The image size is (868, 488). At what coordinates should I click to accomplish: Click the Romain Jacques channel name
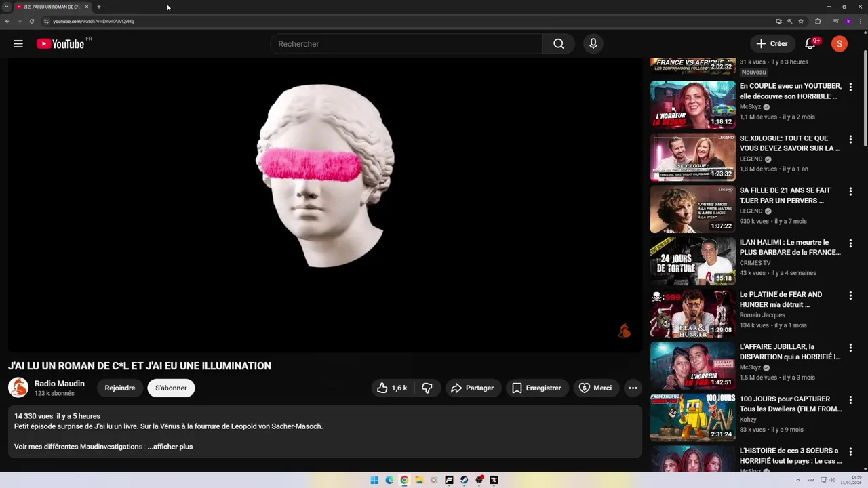tap(762, 315)
